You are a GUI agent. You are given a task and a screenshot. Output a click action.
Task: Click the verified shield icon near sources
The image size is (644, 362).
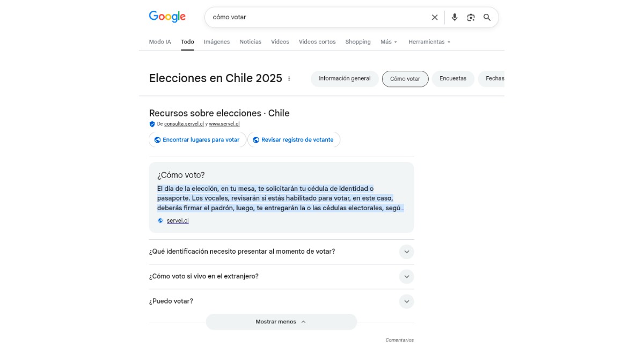[x=152, y=124]
